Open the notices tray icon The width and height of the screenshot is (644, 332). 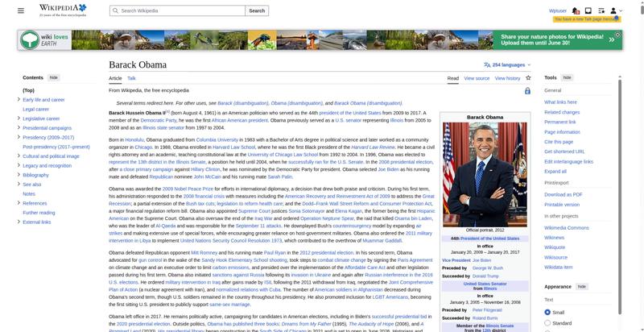[x=588, y=10]
